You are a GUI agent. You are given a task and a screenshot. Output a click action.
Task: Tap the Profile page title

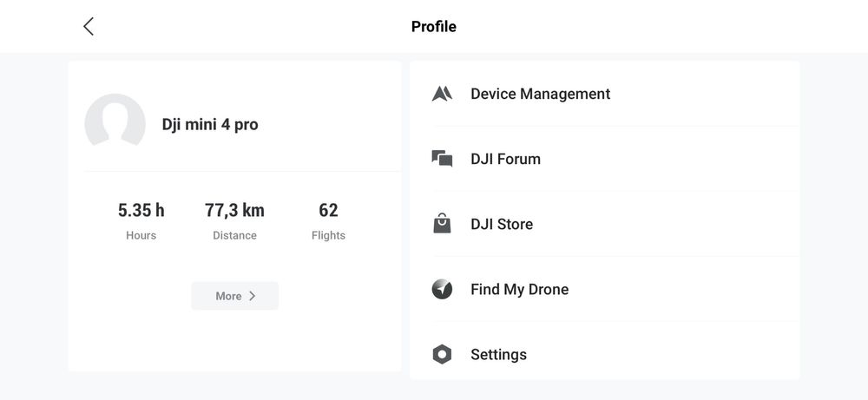pos(433,27)
